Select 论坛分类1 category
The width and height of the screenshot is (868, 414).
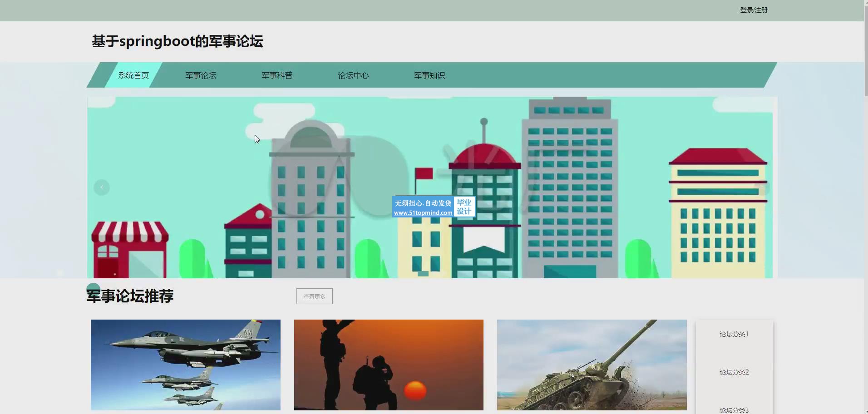pyautogui.click(x=734, y=334)
